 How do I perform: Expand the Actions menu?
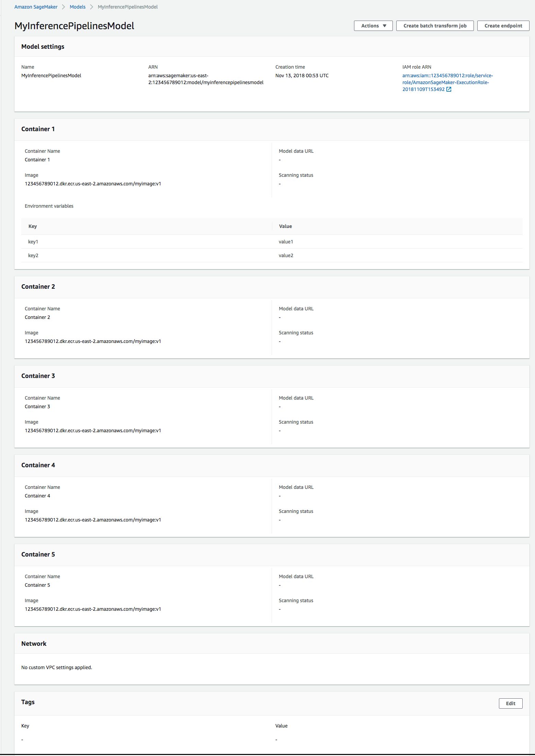[x=373, y=25]
